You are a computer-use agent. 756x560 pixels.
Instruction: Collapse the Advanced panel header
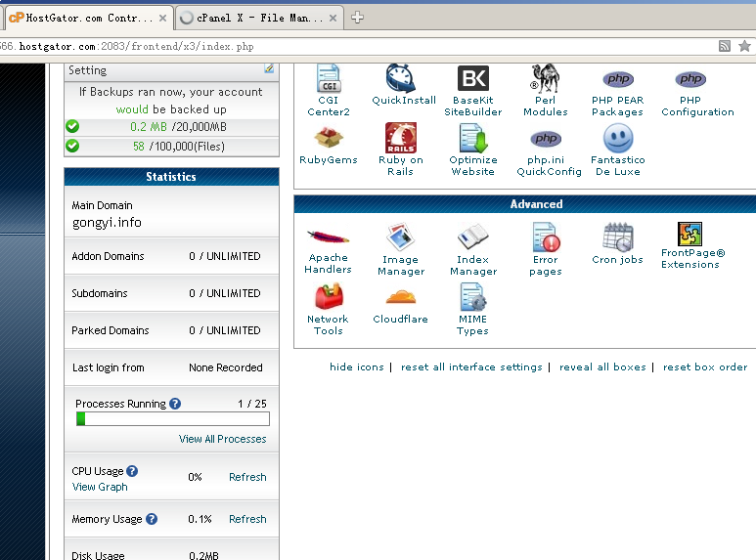(x=524, y=204)
